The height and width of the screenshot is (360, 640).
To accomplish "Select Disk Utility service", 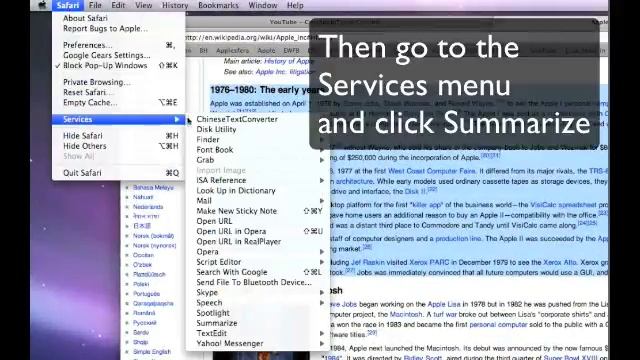I will click(216, 129).
